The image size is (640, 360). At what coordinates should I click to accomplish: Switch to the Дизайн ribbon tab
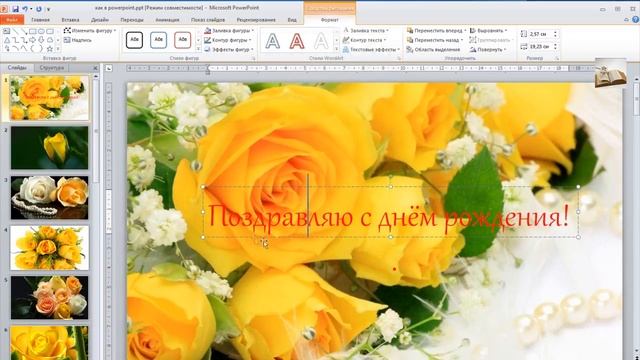[100, 20]
